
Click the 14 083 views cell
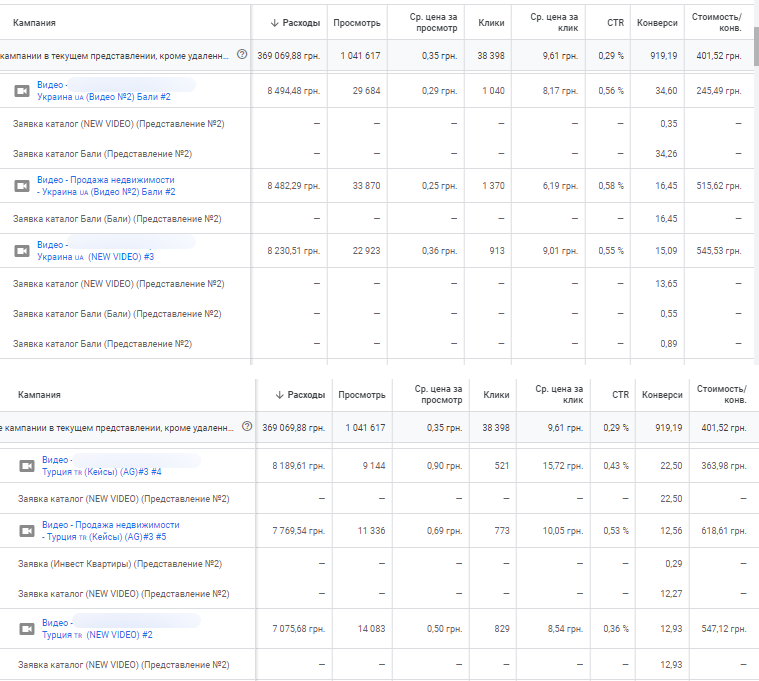[x=371, y=629]
